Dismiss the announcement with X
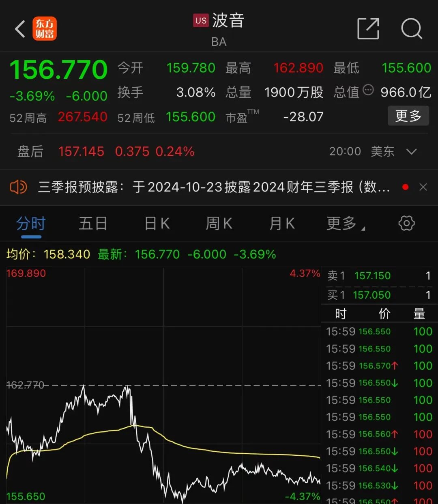The width and height of the screenshot is (438, 504). [423, 187]
